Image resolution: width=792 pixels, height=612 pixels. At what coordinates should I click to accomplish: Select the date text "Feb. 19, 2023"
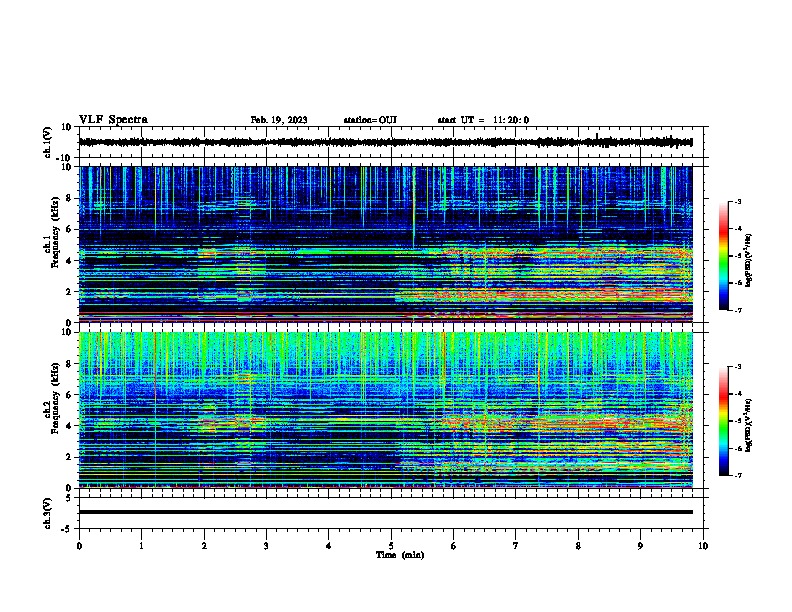click(x=279, y=120)
